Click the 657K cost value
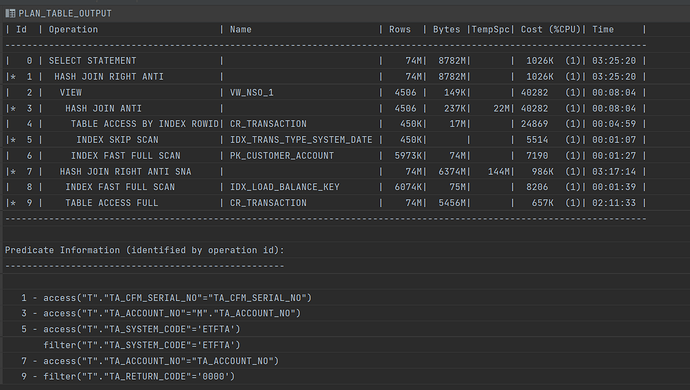Screen dimensions: 690x390 (543, 203)
